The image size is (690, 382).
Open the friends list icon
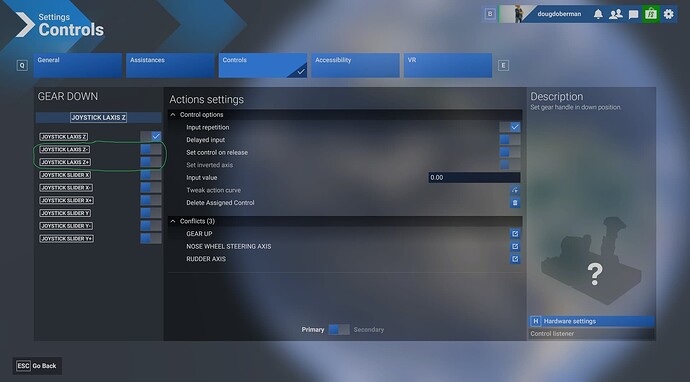pos(616,14)
